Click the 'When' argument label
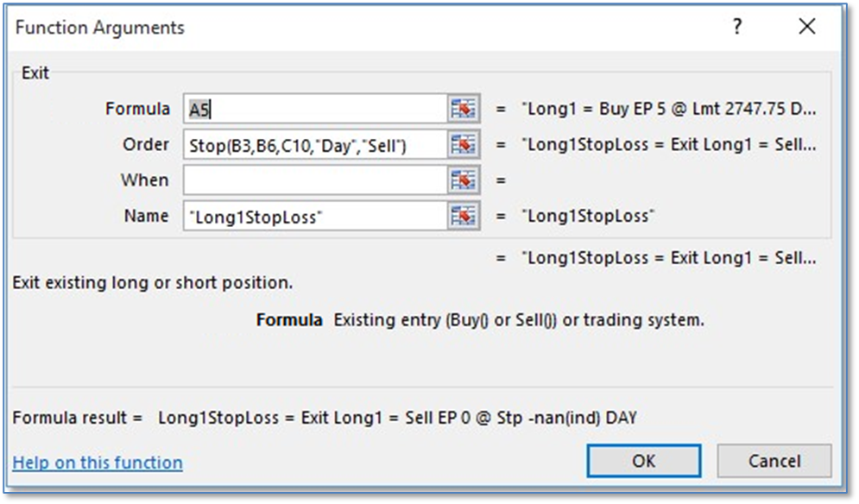The image size is (859, 504). click(145, 180)
